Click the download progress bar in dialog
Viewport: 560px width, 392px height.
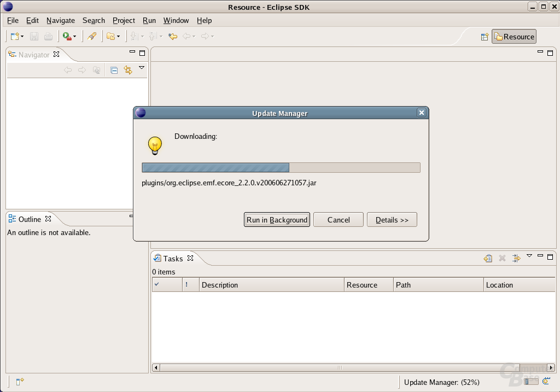[x=281, y=167]
